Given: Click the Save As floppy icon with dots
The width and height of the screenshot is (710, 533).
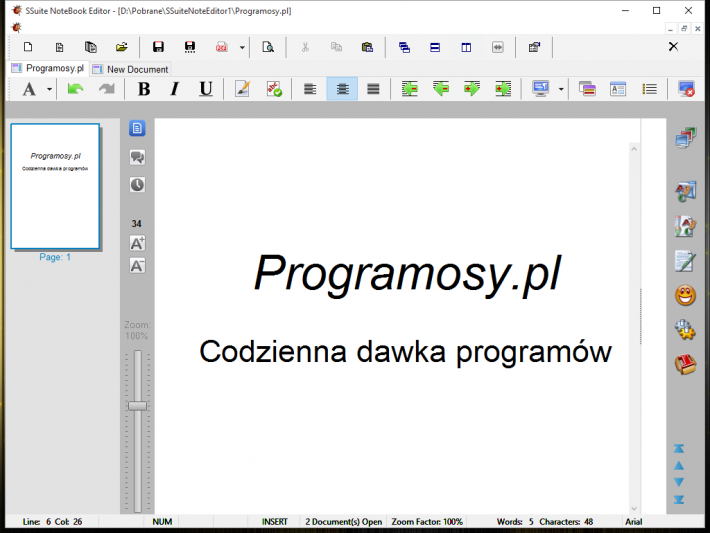Looking at the screenshot, I should [190, 47].
